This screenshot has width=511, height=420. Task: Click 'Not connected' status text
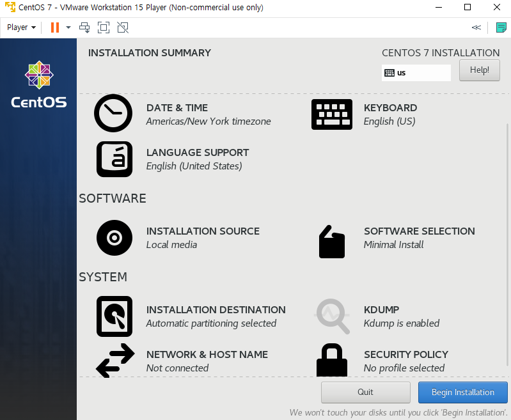point(177,368)
